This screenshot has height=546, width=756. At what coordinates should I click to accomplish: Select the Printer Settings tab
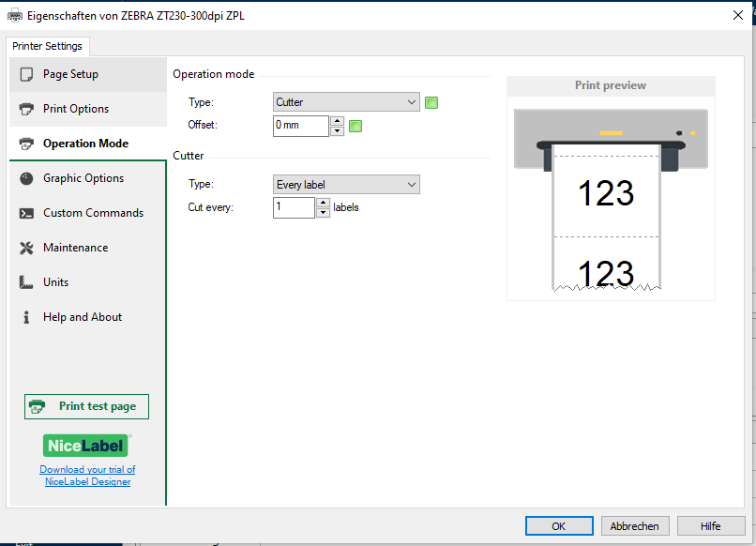(47, 46)
